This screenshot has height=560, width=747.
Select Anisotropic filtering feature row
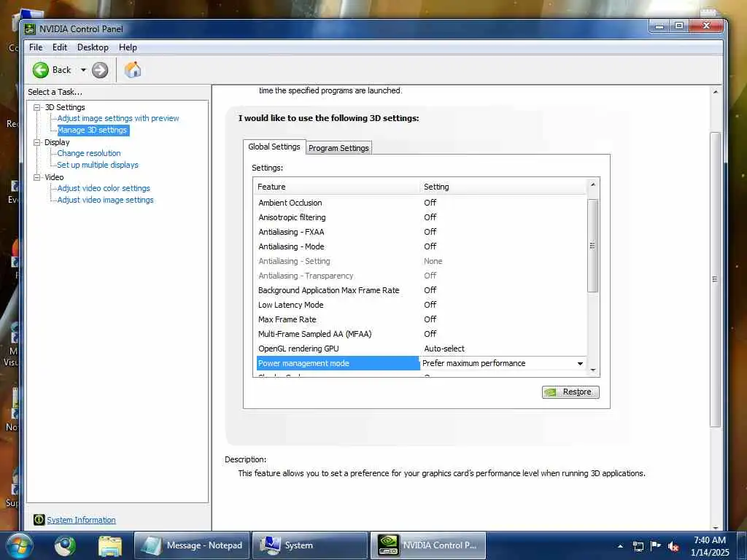[421, 217]
